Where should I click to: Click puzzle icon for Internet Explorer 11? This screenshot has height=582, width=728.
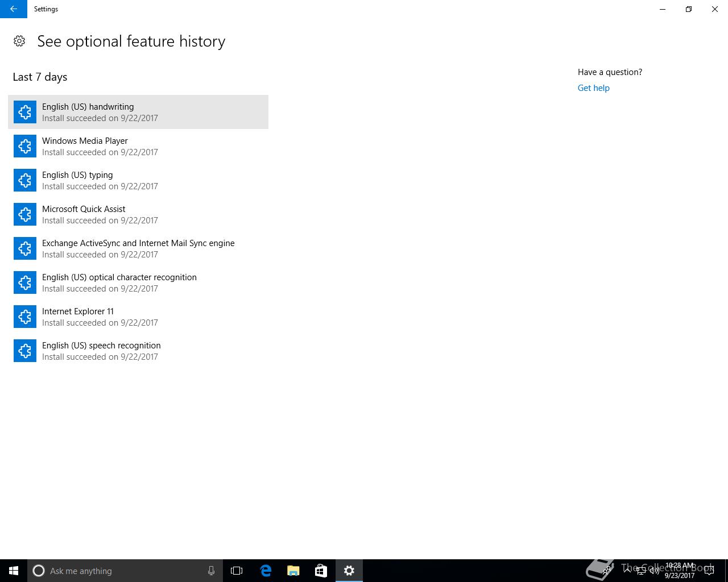(25, 317)
